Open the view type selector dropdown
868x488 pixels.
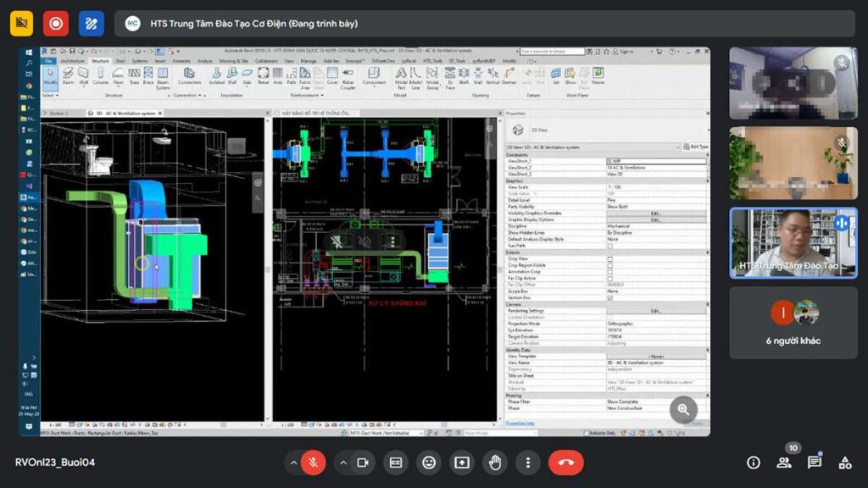678,147
